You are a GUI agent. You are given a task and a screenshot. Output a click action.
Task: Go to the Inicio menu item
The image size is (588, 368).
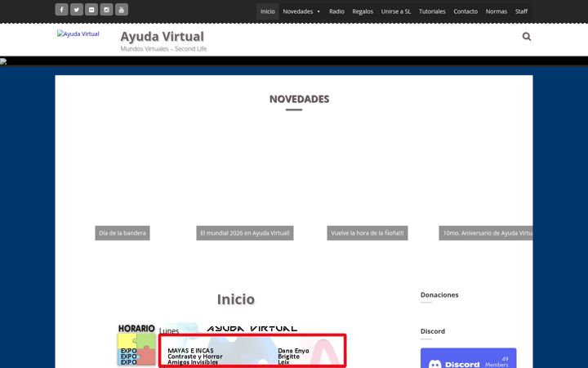pos(267,11)
